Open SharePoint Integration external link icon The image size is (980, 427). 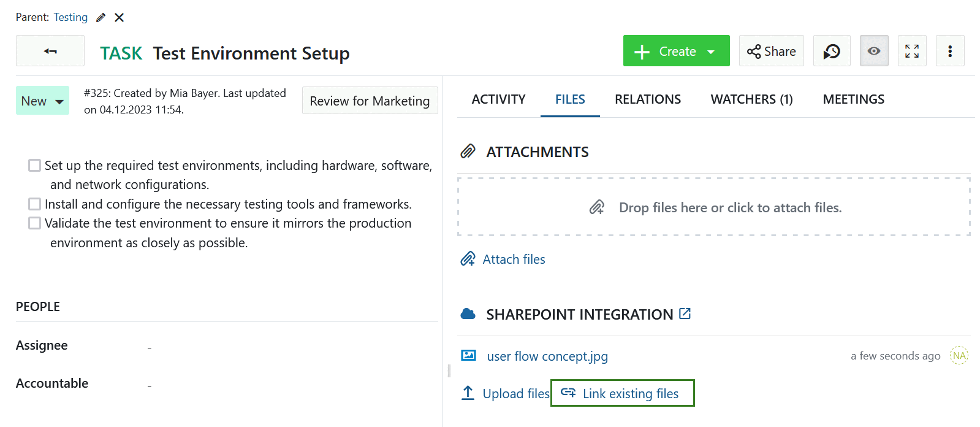(685, 314)
